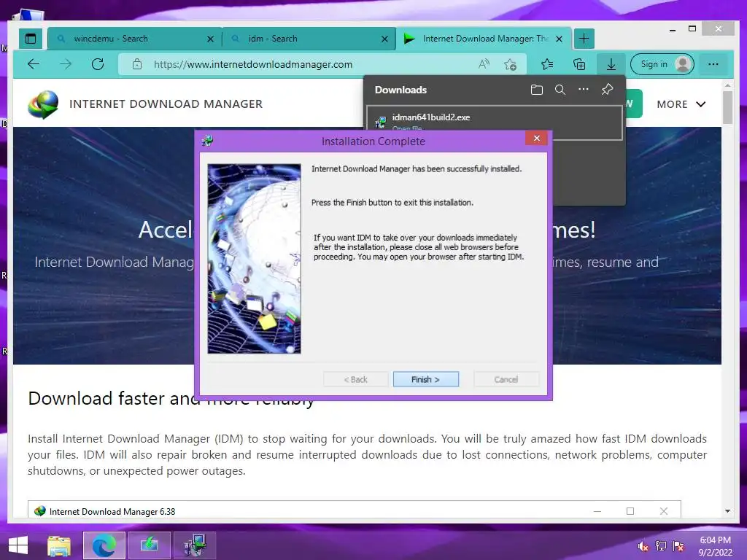The image size is (747, 560).
Task: Click the IDM installer taskbar icon
Action: click(x=194, y=545)
